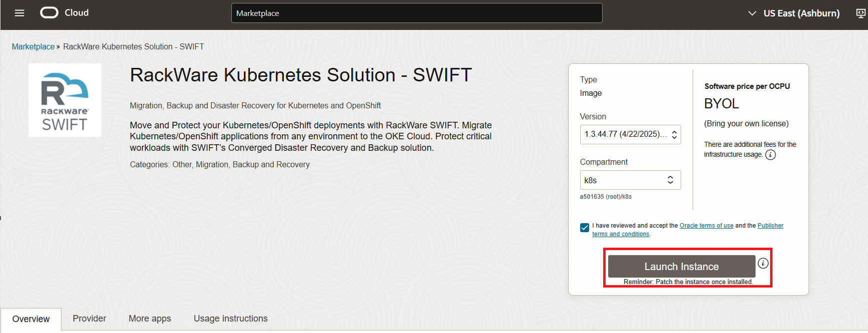Click the RackWare SWIFT logo thumbnail
Viewport: 868px width, 333px height.
(65, 100)
